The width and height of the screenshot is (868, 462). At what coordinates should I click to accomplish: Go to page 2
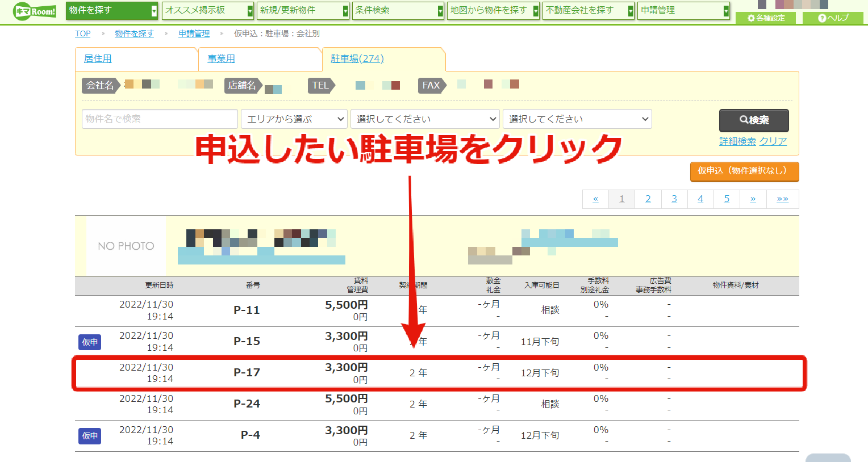coord(648,199)
